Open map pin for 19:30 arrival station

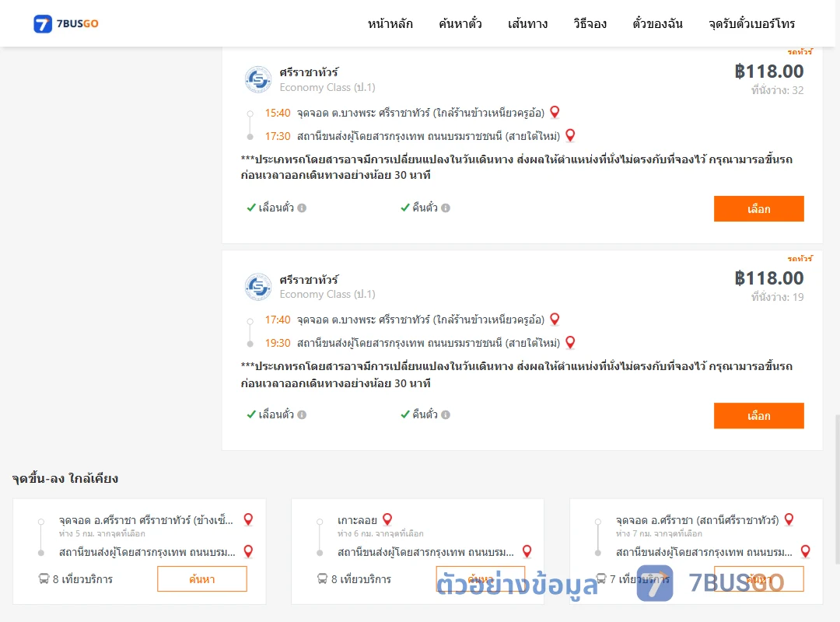(x=571, y=342)
